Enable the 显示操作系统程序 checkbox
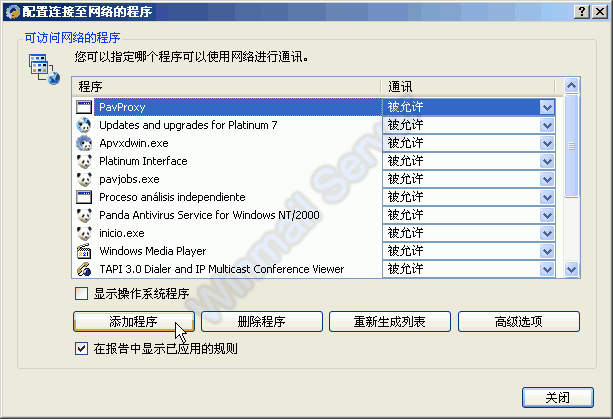This screenshot has width=613, height=419. [x=82, y=294]
